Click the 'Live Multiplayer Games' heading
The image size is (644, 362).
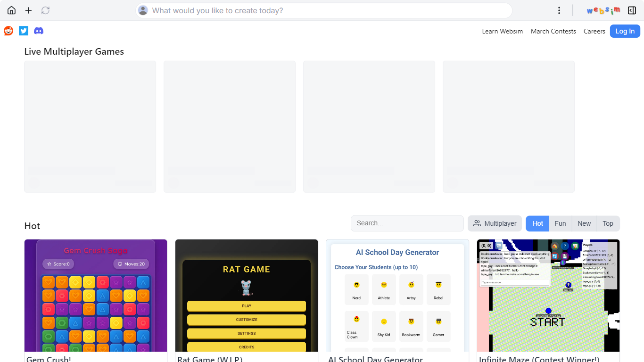(74, 52)
